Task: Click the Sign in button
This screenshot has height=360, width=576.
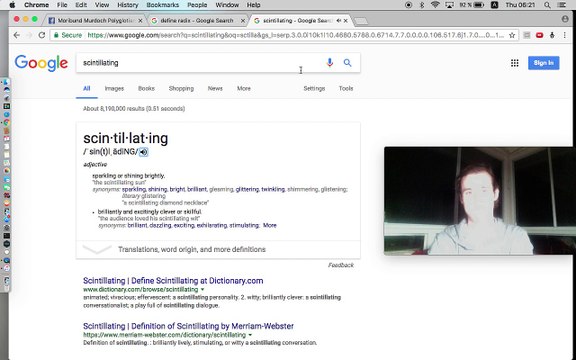Action: pos(544,63)
